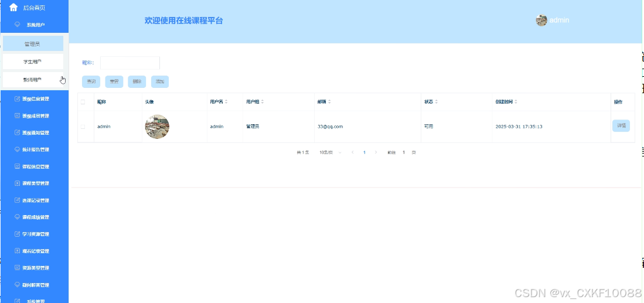Click the 重置 reset button
644x303 pixels.
(x=114, y=81)
